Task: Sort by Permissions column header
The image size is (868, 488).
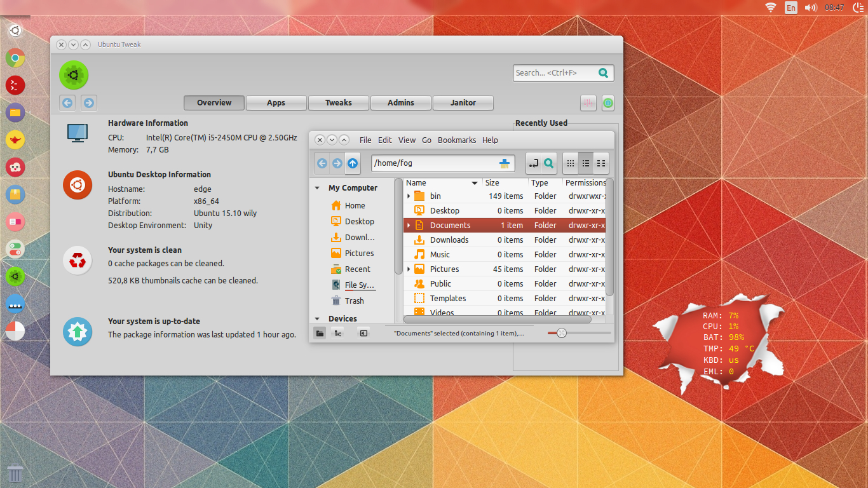Action: pyautogui.click(x=585, y=183)
